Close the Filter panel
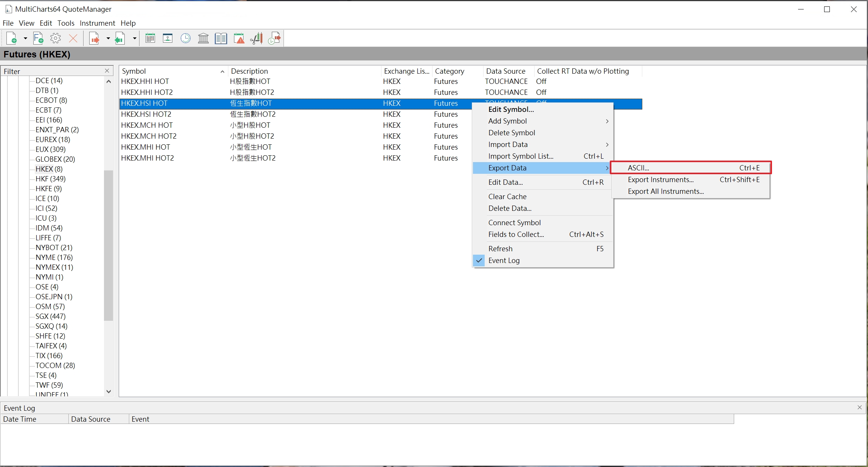Screen dimensions: 868x467 (x=107, y=71)
